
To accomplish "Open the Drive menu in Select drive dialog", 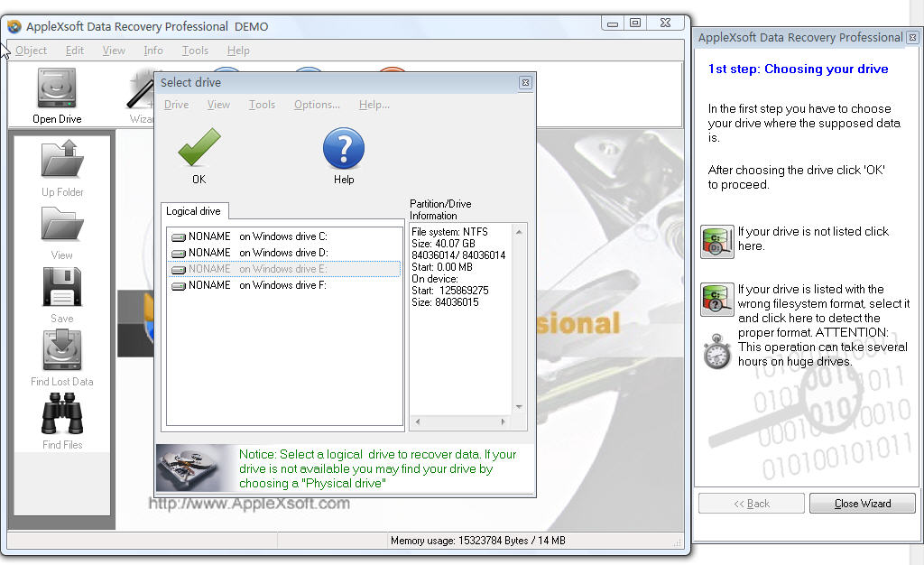I will [176, 105].
